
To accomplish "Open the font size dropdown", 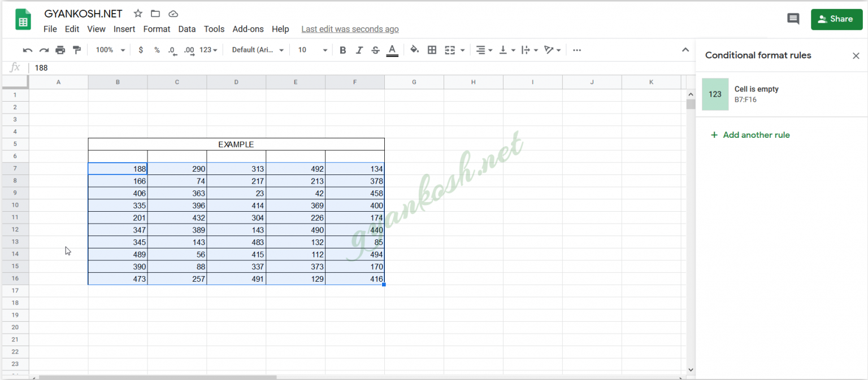I will point(311,50).
